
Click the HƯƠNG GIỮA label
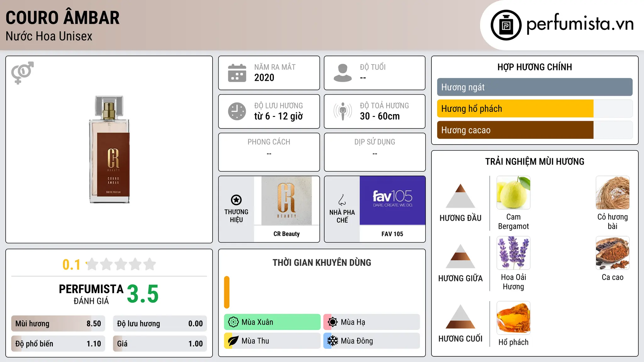(x=460, y=278)
